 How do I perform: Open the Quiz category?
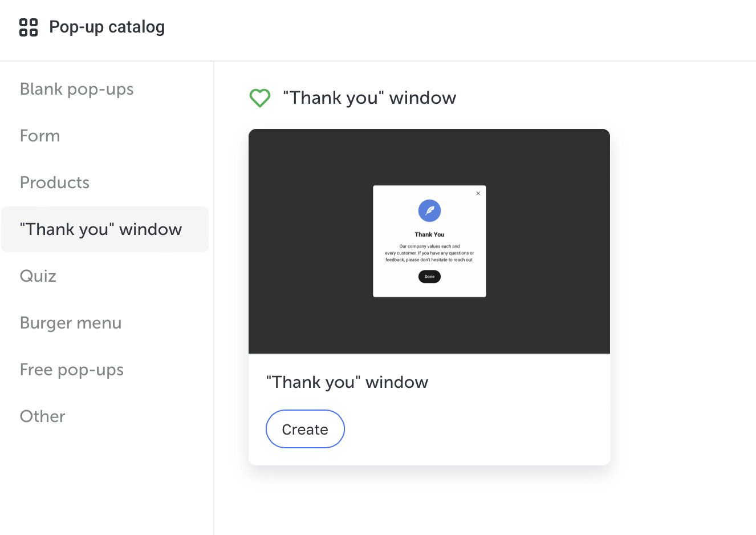pos(38,276)
